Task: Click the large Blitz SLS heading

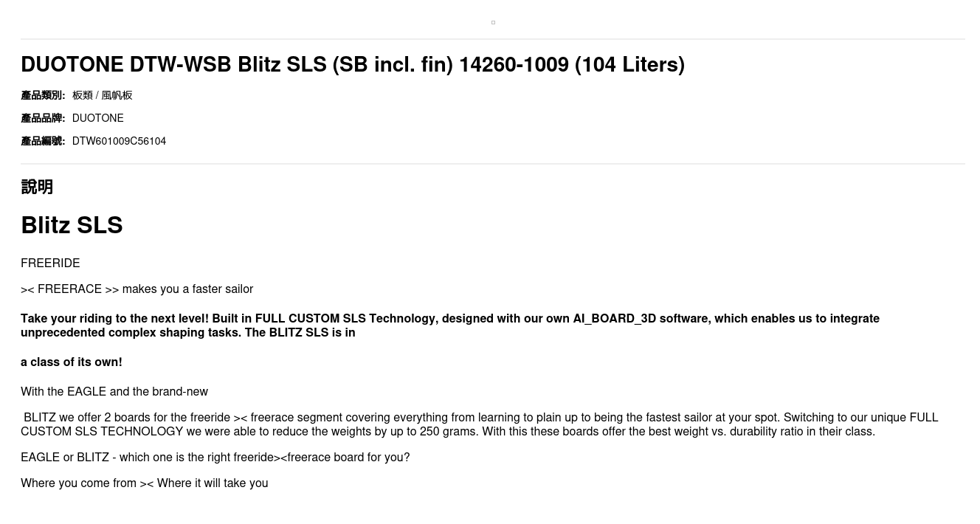Action: (72, 225)
